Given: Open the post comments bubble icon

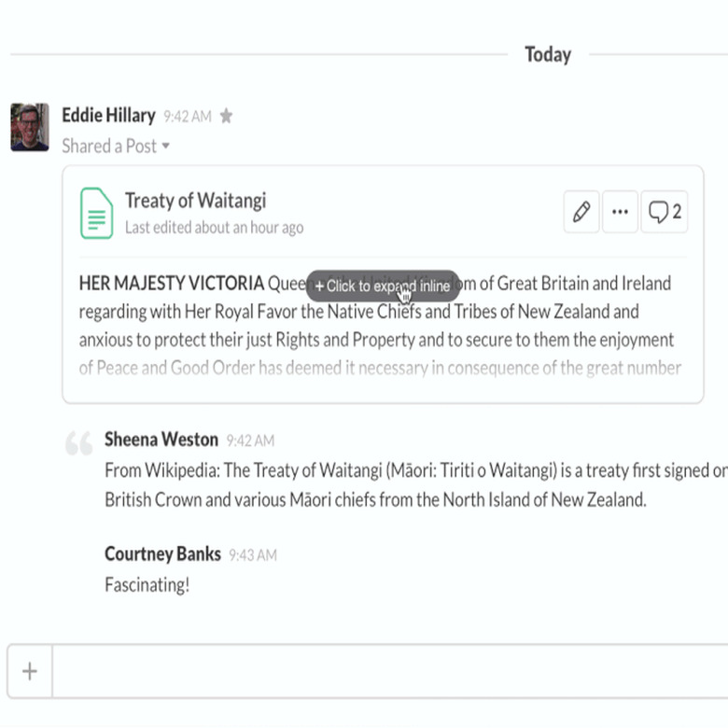Looking at the screenshot, I should click(x=664, y=213).
